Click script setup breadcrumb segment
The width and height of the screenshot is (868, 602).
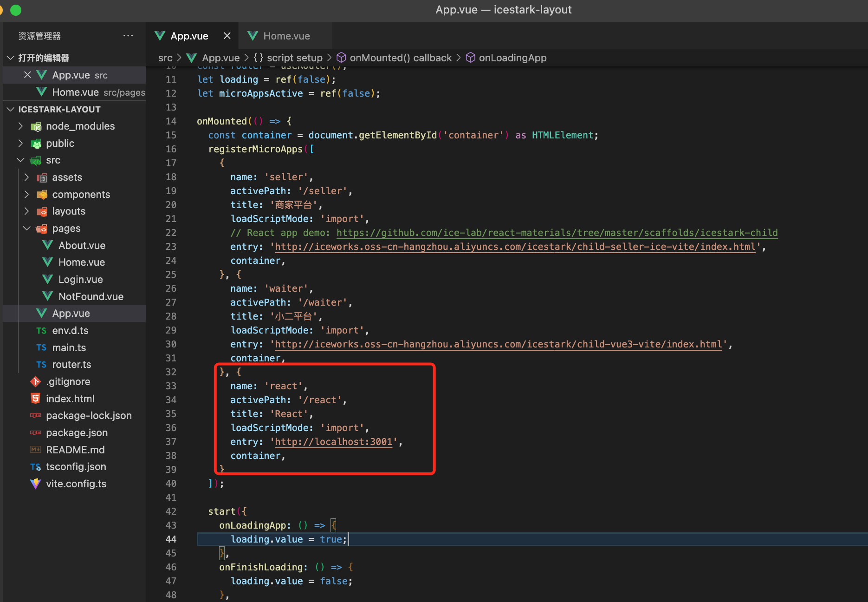click(294, 58)
